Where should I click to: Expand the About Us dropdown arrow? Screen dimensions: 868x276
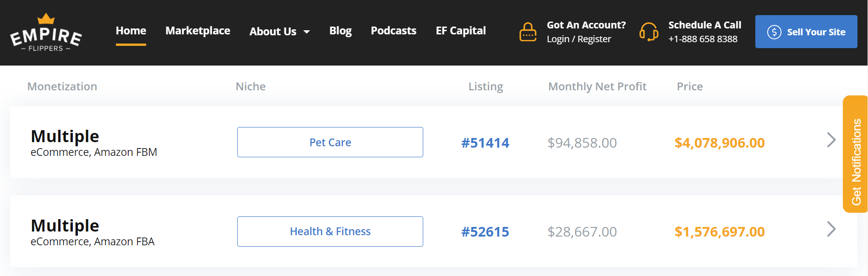point(307,32)
